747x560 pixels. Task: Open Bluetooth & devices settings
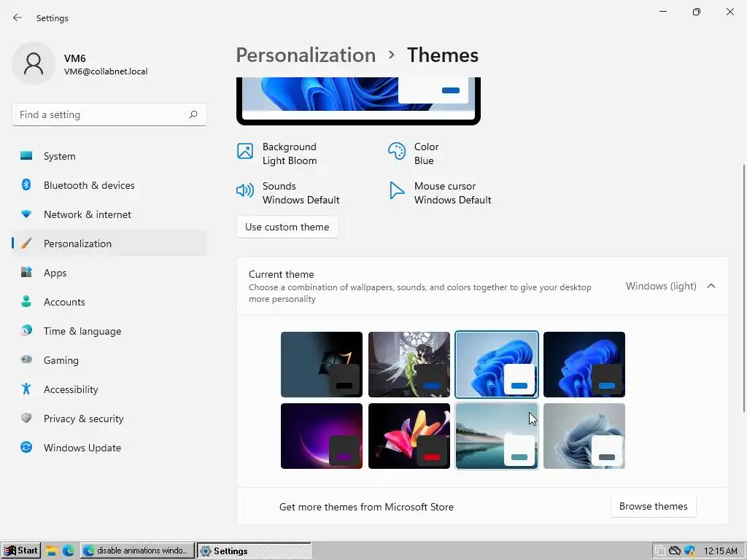[x=109, y=185]
